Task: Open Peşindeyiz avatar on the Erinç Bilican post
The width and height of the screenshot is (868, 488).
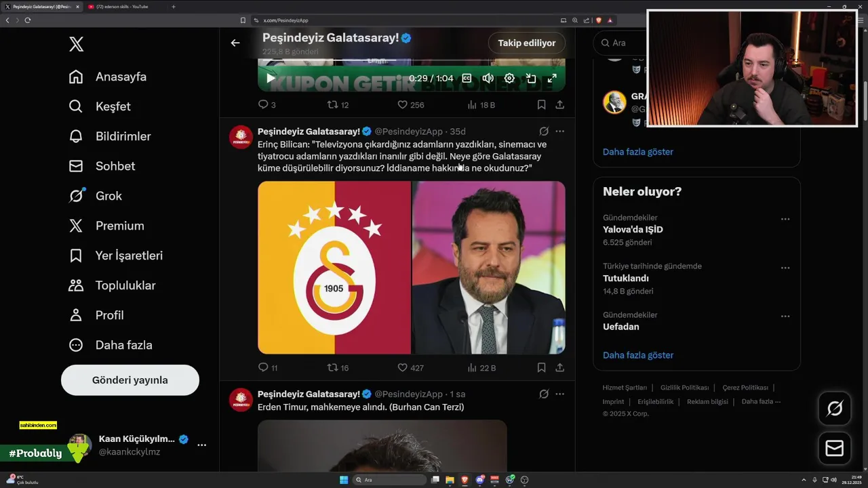Action: pyautogui.click(x=241, y=137)
